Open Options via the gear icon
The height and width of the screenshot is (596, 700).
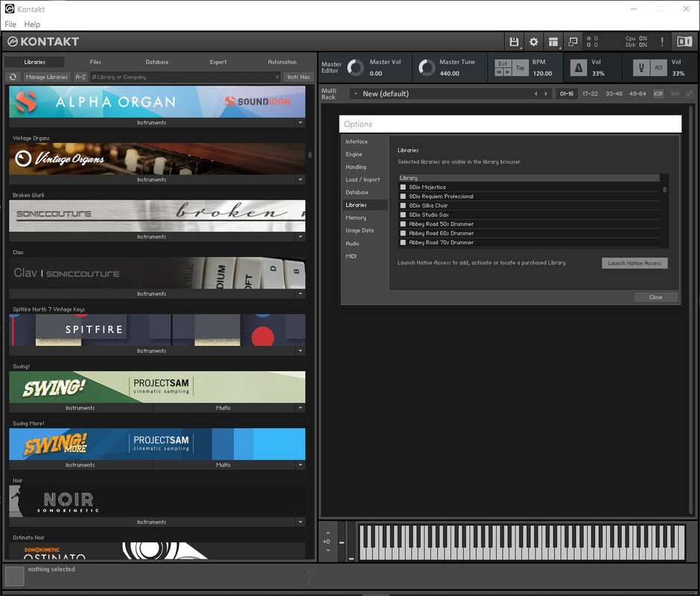point(533,42)
